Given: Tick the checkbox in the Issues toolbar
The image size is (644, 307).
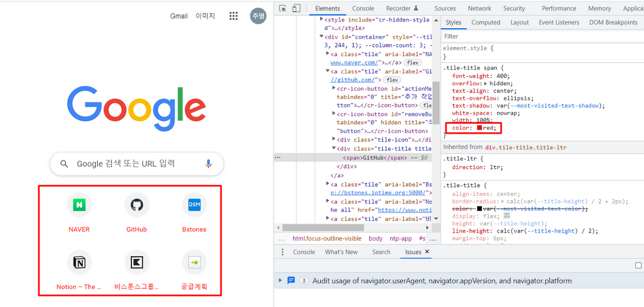Looking at the screenshot, I should pyautogui.click(x=638, y=266).
